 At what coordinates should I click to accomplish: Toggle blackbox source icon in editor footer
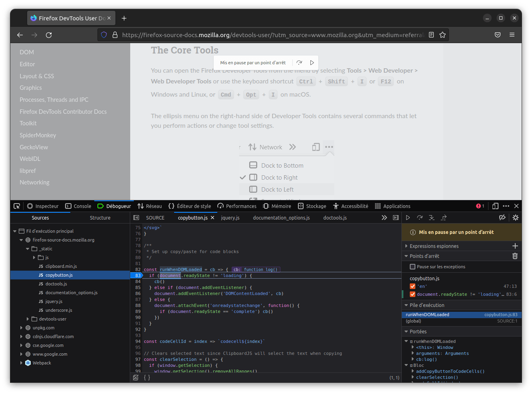pyautogui.click(x=136, y=377)
